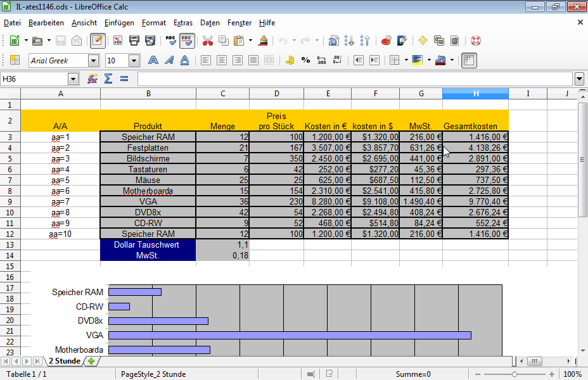The image size is (588, 380).
Task: Toggle bold text
Action: (x=153, y=60)
